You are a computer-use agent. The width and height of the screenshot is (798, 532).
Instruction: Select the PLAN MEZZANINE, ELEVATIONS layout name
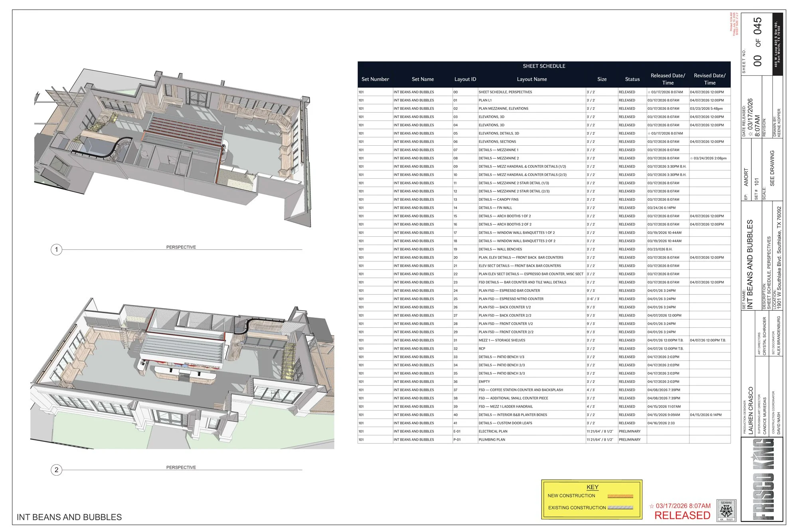tap(504, 109)
